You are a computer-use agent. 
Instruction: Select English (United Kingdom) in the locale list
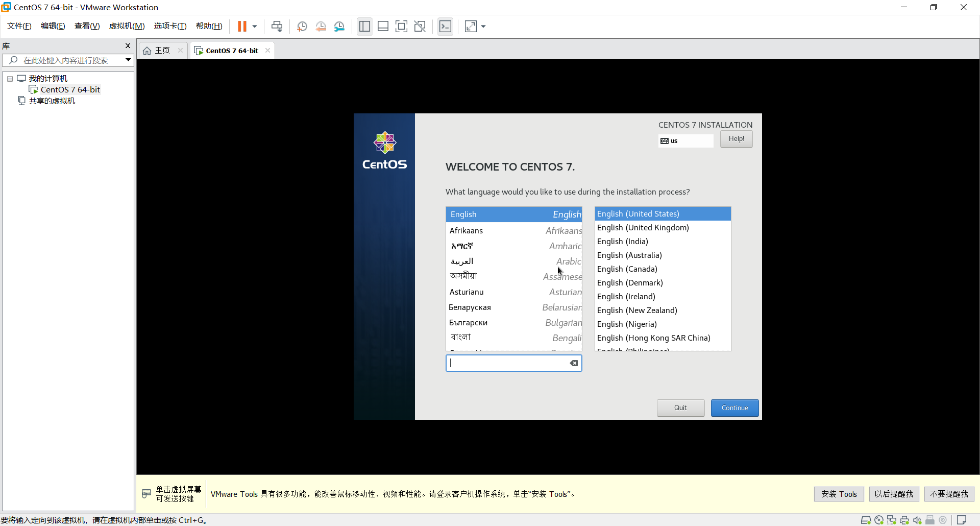pyautogui.click(x=643, y=227)
